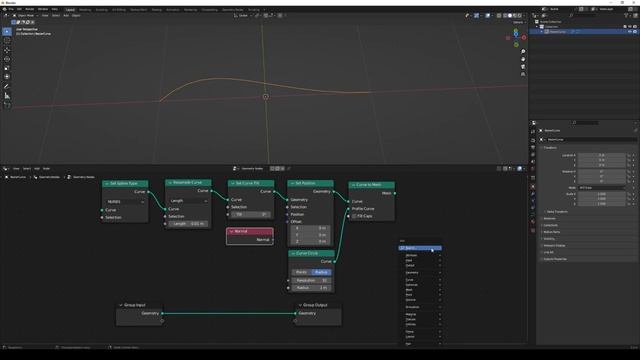Open Curve submenu in Add menu
This screenshot has width=640, height=360.
click(x=420, y=280)
